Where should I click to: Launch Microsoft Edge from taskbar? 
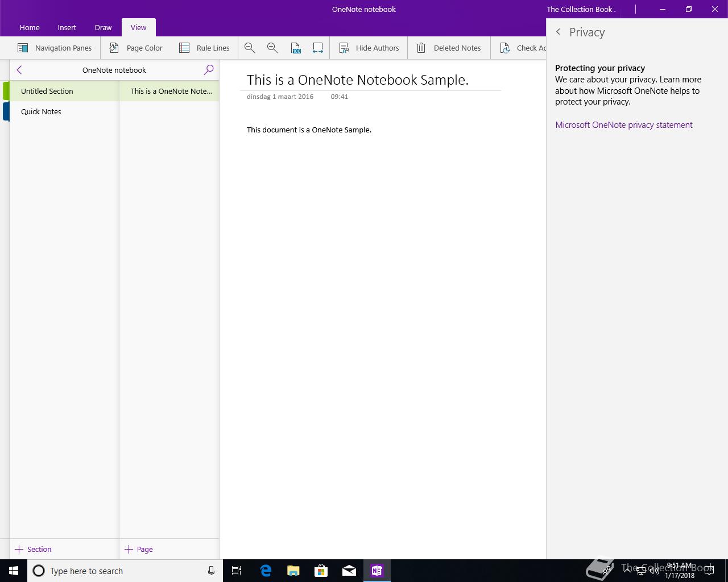[266, 571]
